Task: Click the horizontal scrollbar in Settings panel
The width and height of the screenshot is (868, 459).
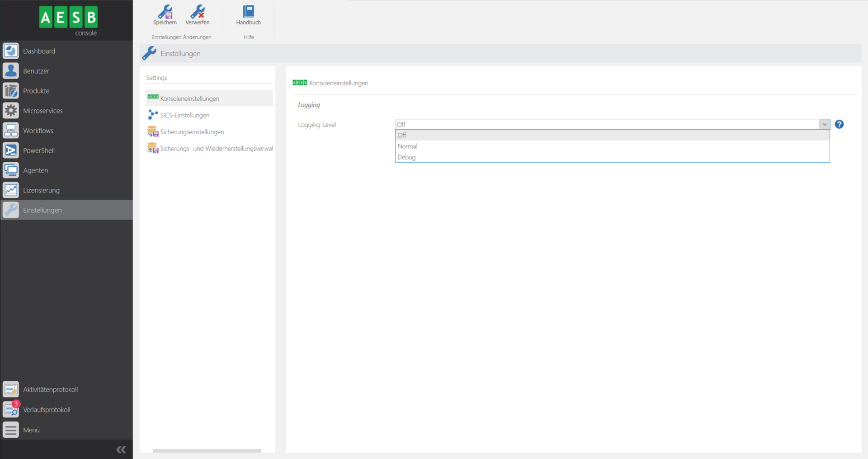Action: coord(207,450)
